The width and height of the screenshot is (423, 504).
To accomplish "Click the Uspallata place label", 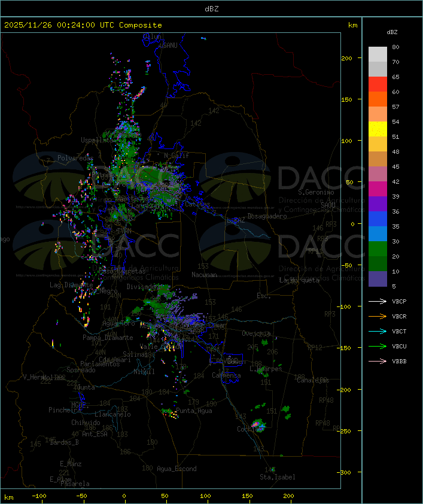I will tap(97, 141).
